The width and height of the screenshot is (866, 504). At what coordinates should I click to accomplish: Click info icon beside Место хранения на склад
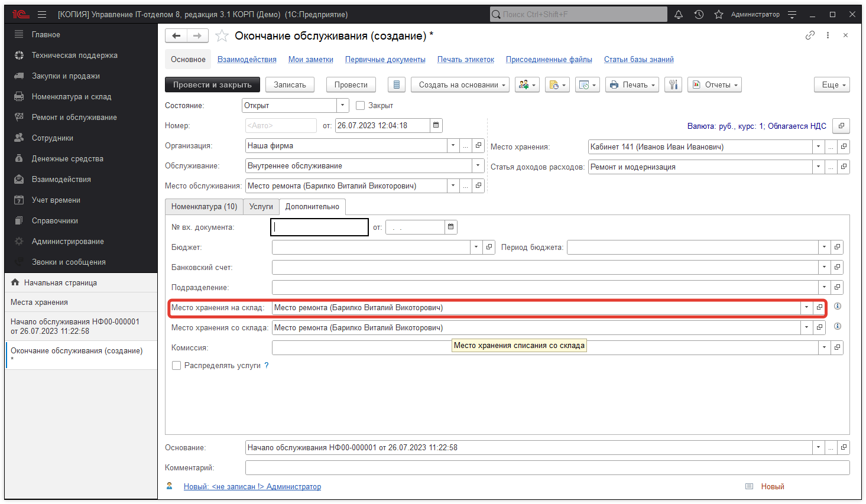tap(838, 306)
